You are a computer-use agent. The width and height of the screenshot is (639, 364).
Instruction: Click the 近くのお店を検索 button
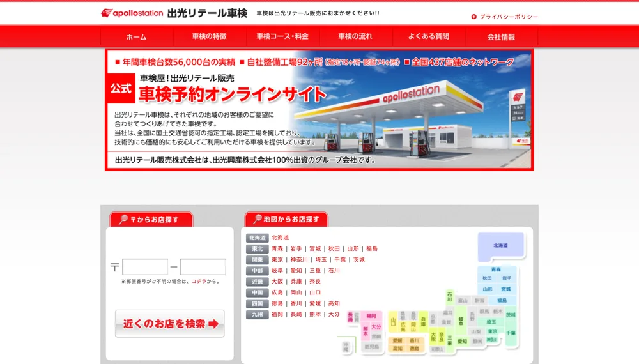point(169,324)
